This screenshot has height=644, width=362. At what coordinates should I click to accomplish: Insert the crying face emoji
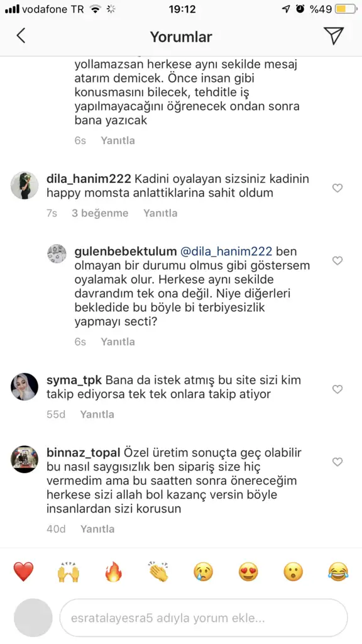pos(204,572)
